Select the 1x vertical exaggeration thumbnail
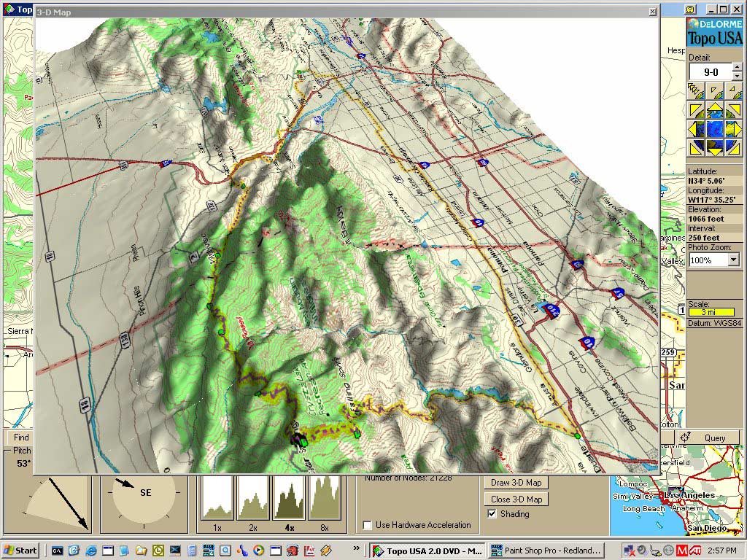The image size is (747, 560). click(x=217, y=498)
